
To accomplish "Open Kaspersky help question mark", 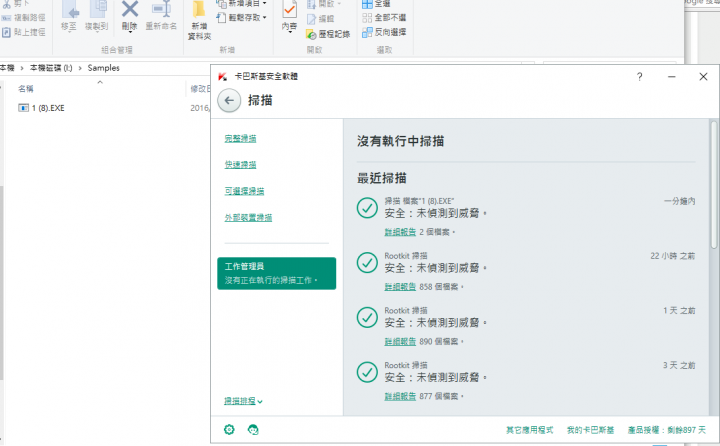I will pos(640,77).
